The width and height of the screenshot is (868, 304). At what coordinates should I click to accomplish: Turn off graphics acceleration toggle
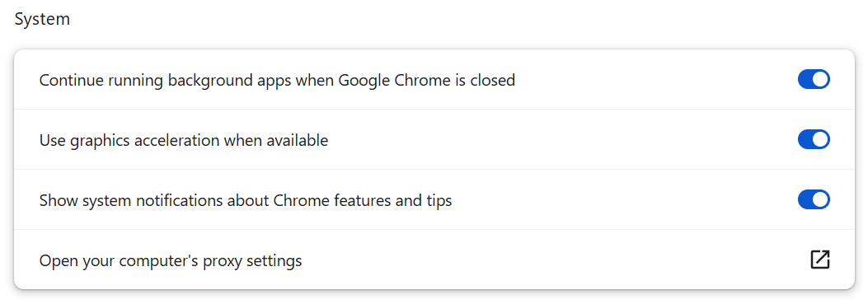(814, 139)
